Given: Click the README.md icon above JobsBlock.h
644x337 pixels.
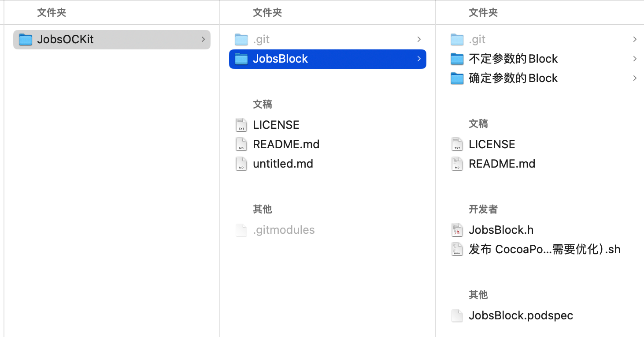Looking at the screenshot, I should tap(457, 164).
